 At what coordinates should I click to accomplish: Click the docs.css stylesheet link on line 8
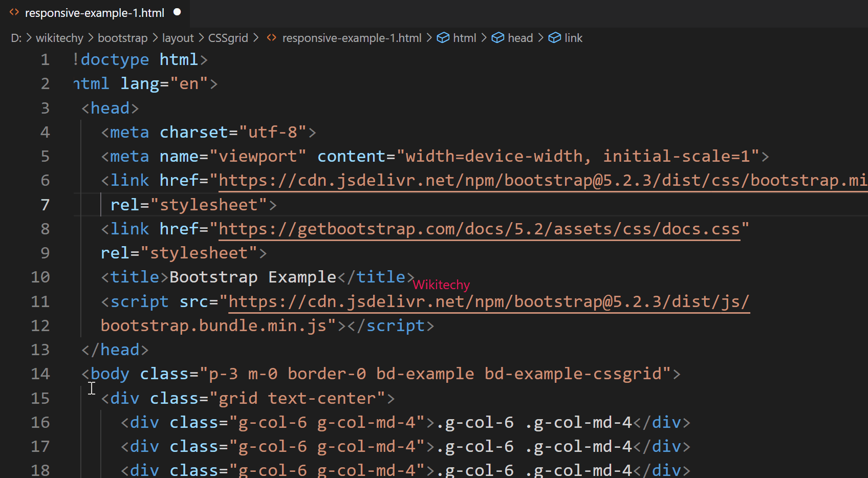tap(480, 229)
